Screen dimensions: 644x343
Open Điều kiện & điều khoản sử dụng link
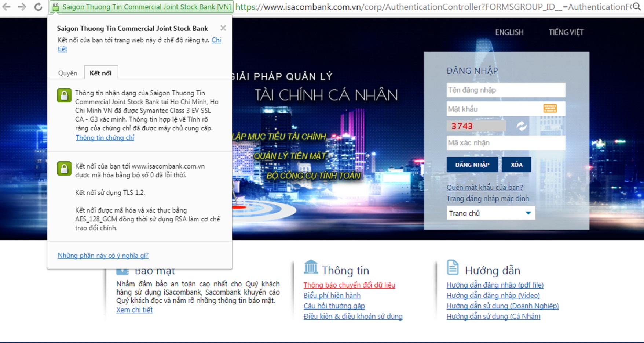click(x=353, y=316)
